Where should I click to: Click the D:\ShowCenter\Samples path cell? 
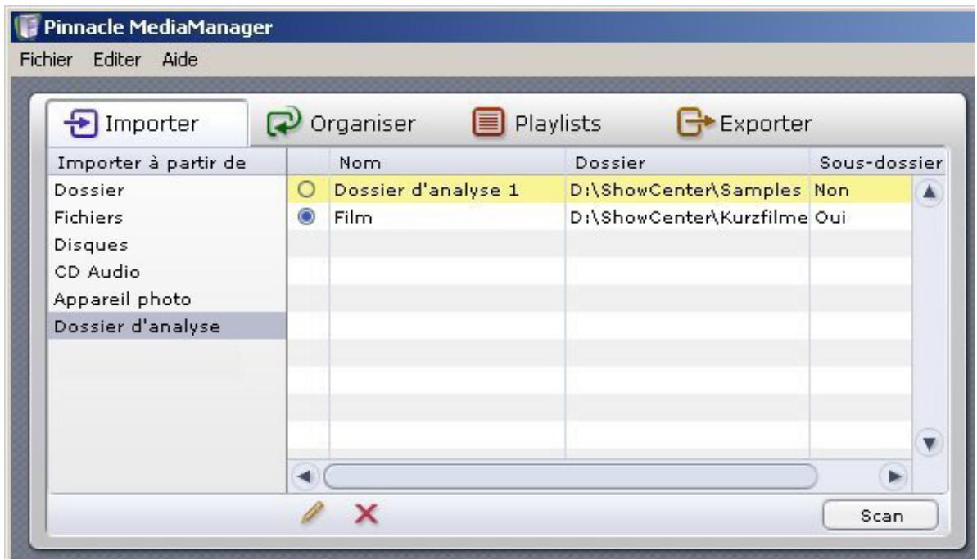[687, 190]
